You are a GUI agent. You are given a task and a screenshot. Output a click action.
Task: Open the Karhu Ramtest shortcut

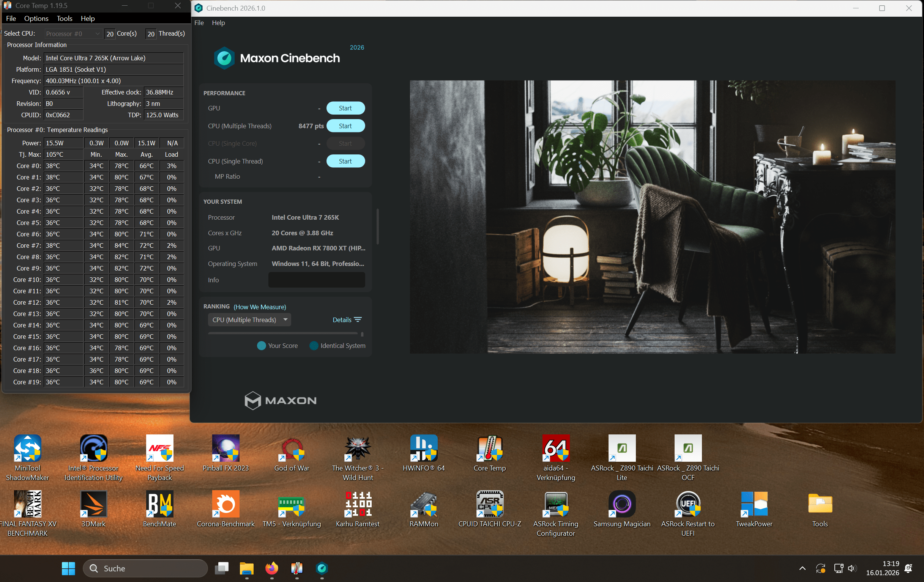point(358,504)
